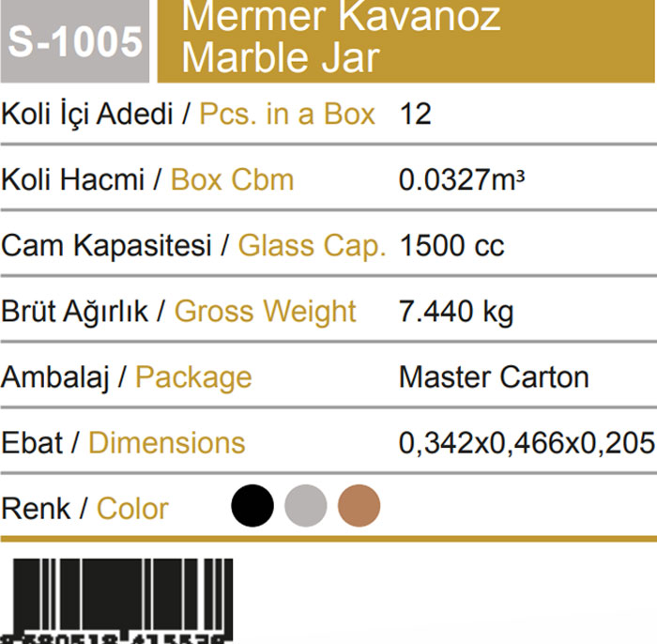Select the Master Carton value
Image resolution: width=657 pixels, height=644 pixels.
[x=494, y=377]
